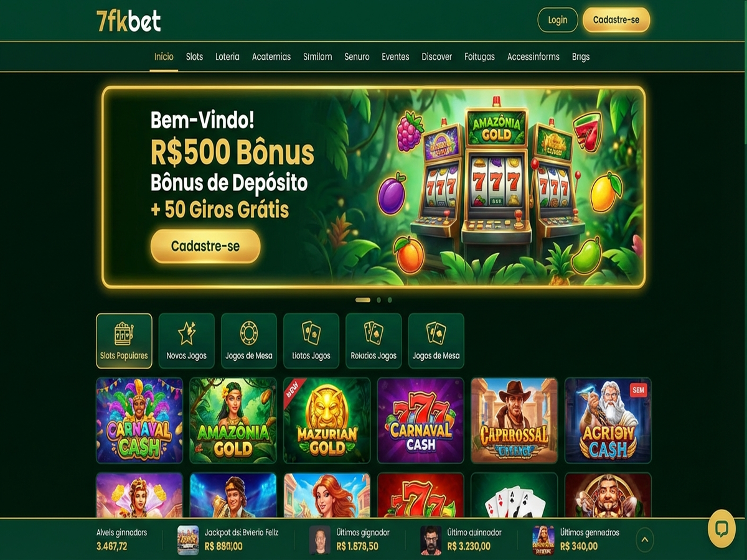
Task: Go to the Loteria menu item
Action: click(227, 57)
